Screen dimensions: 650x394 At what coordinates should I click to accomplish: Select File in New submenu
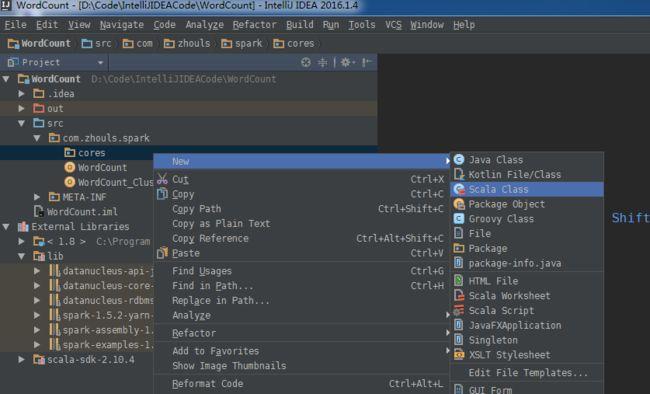pyautogui.click(x=528, y=233)
